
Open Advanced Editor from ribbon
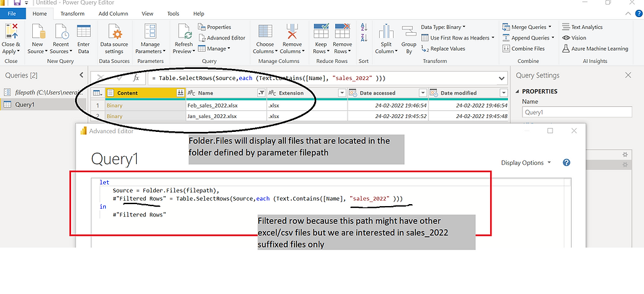(x=222, y=37)
